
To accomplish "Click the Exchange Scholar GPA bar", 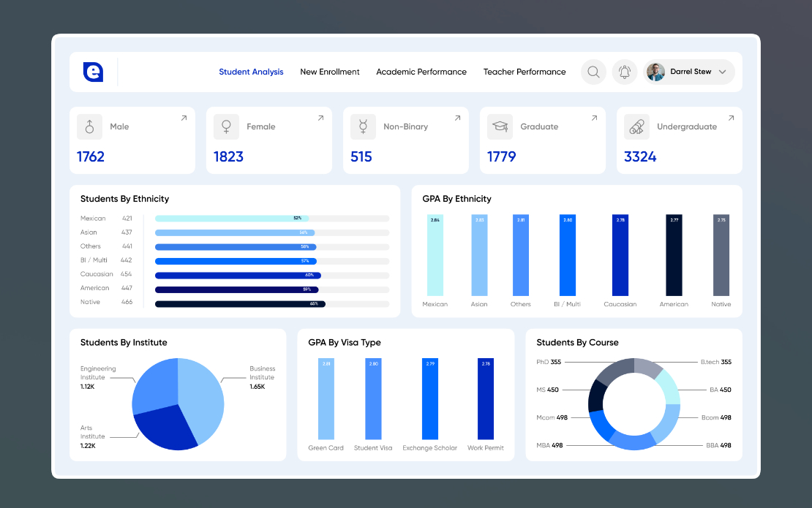I will [x=430, y=399].
